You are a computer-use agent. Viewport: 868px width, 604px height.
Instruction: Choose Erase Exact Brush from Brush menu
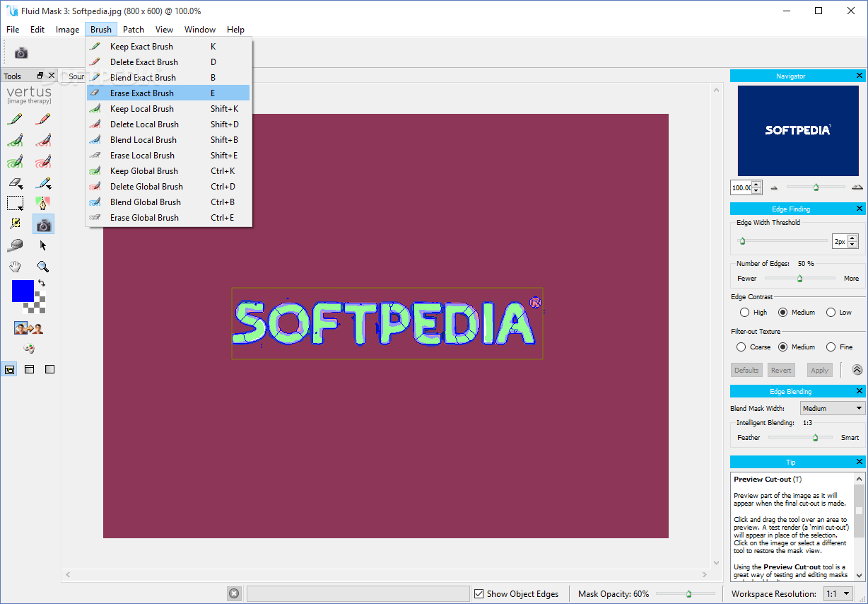pos(168,93)
